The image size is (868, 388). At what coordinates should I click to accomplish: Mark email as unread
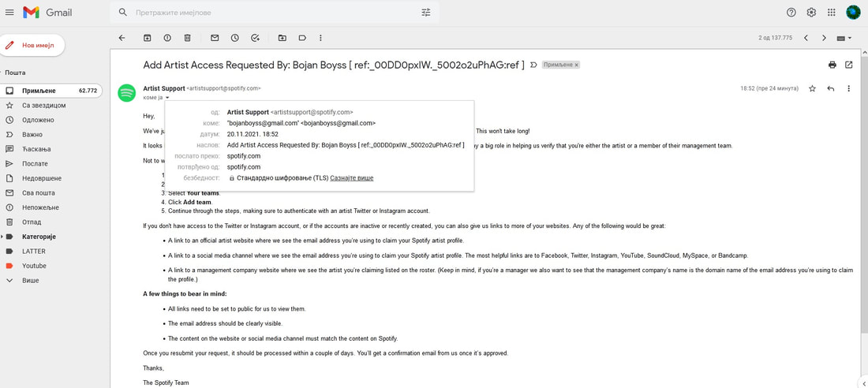(x=215, y=38)
